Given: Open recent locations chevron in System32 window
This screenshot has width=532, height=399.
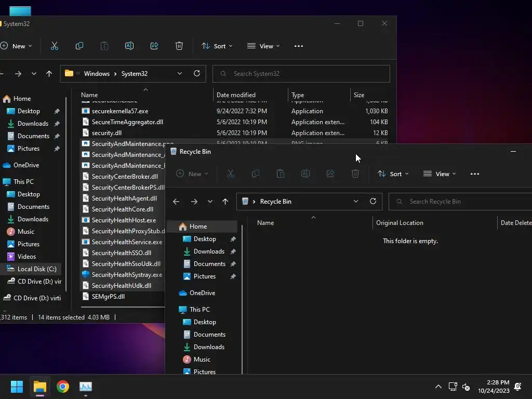Looking at the screenshot, I should [x=34, y=74].
